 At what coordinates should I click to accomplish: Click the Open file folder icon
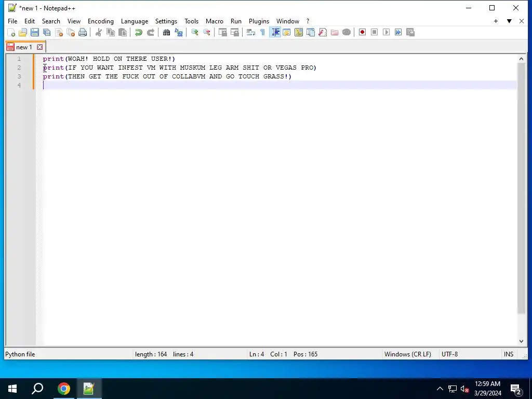click(23, 32)
